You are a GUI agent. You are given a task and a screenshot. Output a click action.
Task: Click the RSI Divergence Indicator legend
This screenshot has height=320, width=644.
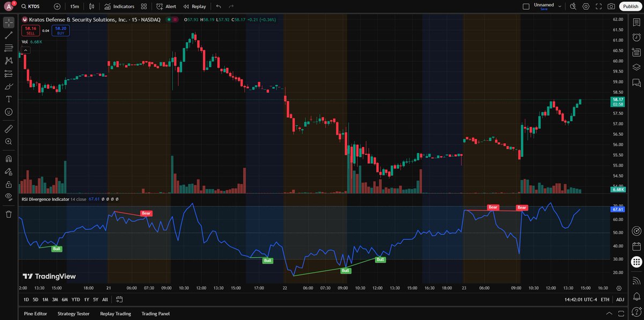coord(46,199)
